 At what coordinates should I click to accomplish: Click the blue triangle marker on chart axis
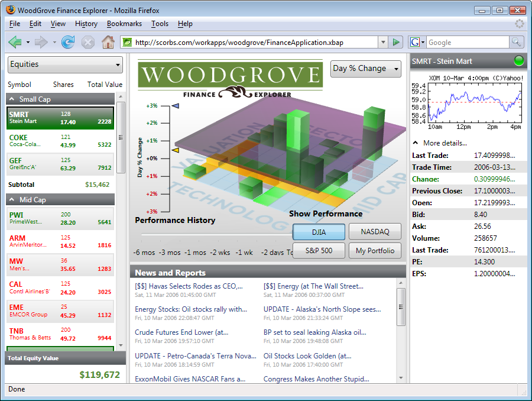point(176,106)
